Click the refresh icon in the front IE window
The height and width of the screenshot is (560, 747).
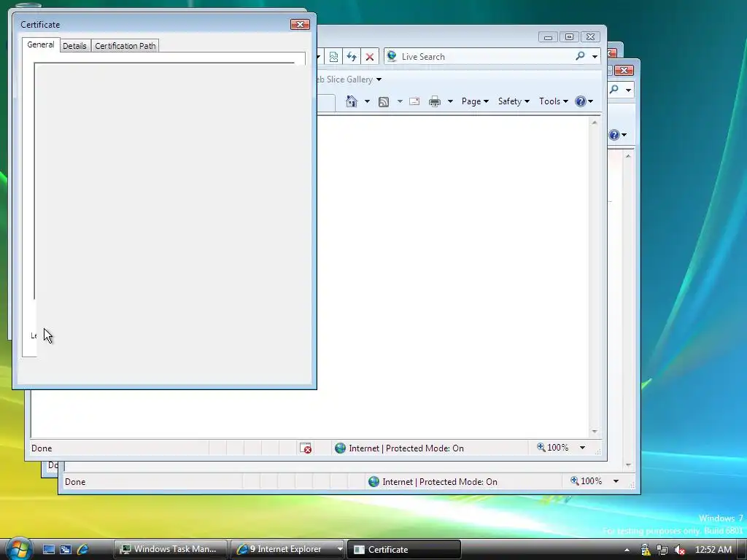[x=352, y=57]
